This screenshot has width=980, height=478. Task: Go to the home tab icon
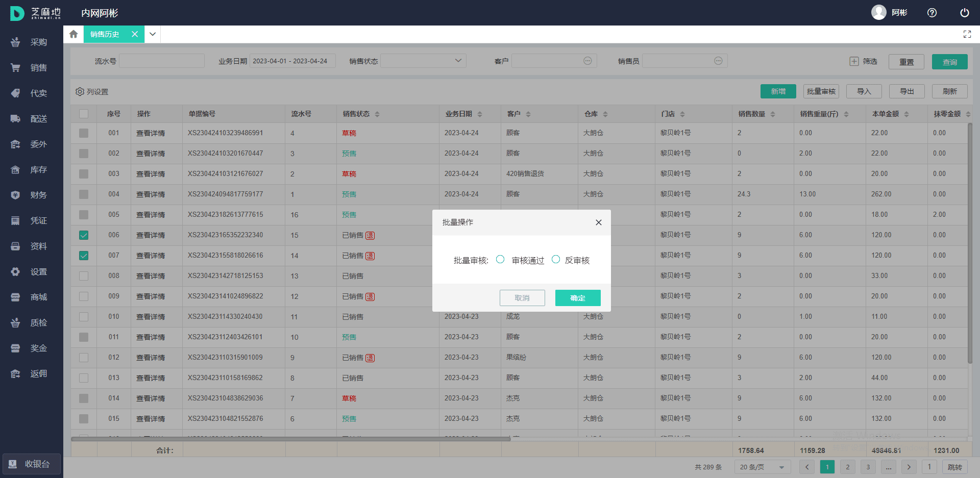coord(73,34)
